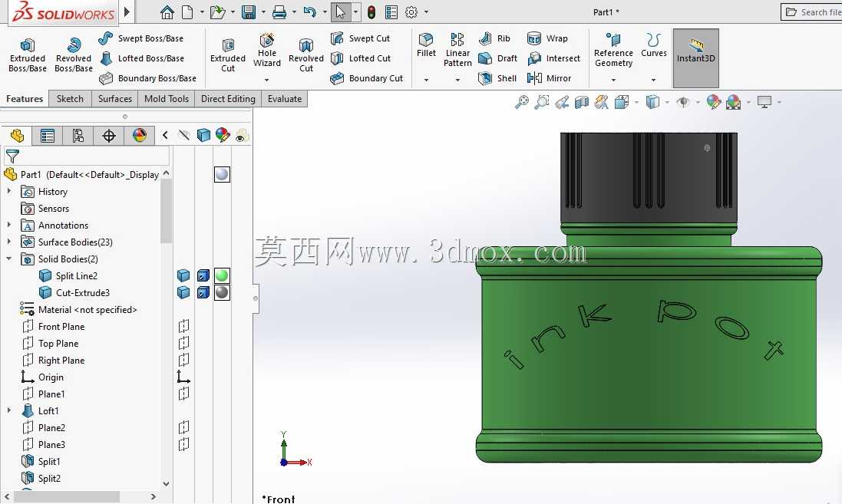This screenshot has height=504, width=842.
Task: Click the Zoom to Fit icon
Action: click(x=521, y=102)
